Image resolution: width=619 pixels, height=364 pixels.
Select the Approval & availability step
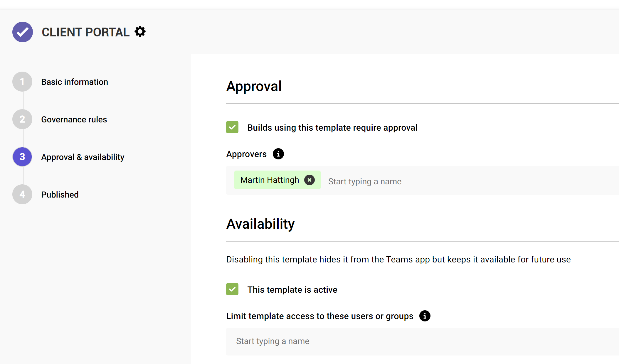tap(83, 157)
